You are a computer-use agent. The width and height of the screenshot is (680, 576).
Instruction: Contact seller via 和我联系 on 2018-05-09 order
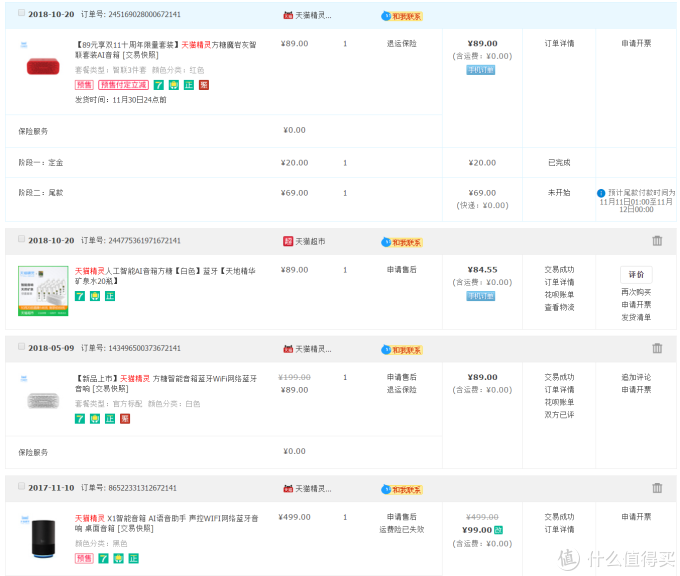coord(402,350)
